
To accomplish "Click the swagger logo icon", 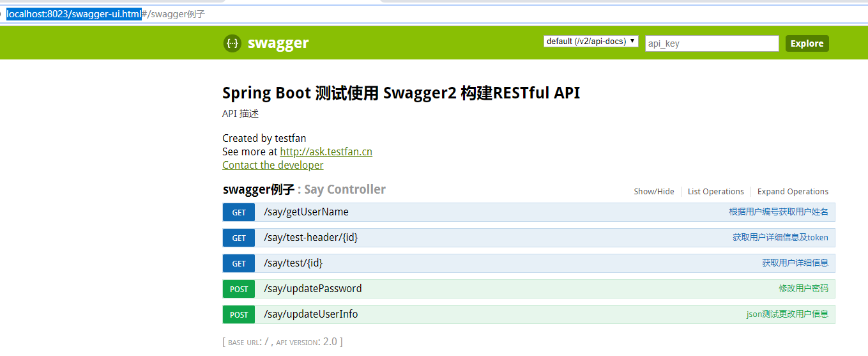I will point(232,43).
